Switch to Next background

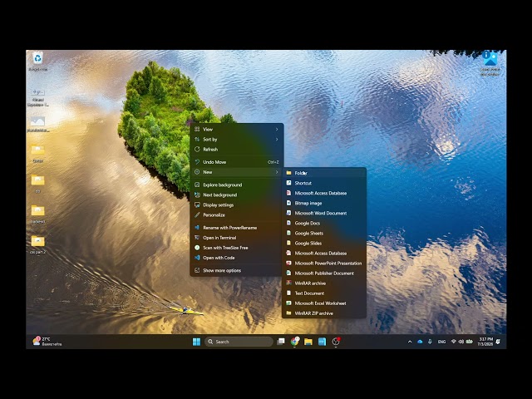click(x=236, y=195)
